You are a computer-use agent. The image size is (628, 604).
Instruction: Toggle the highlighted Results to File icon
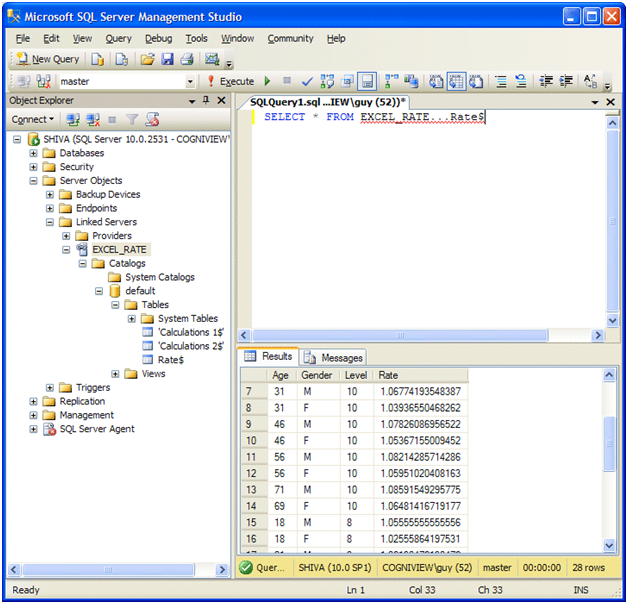pyautogui.click(x=367, y=82)
